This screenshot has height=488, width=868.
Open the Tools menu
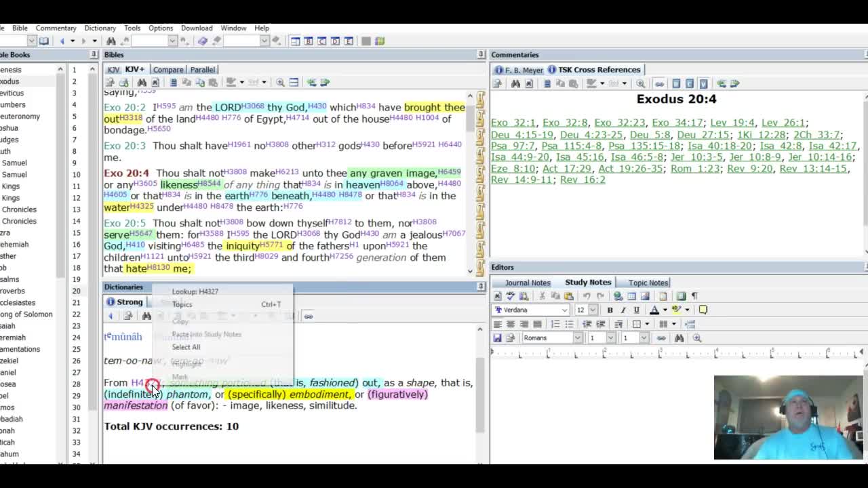point(132,28)
